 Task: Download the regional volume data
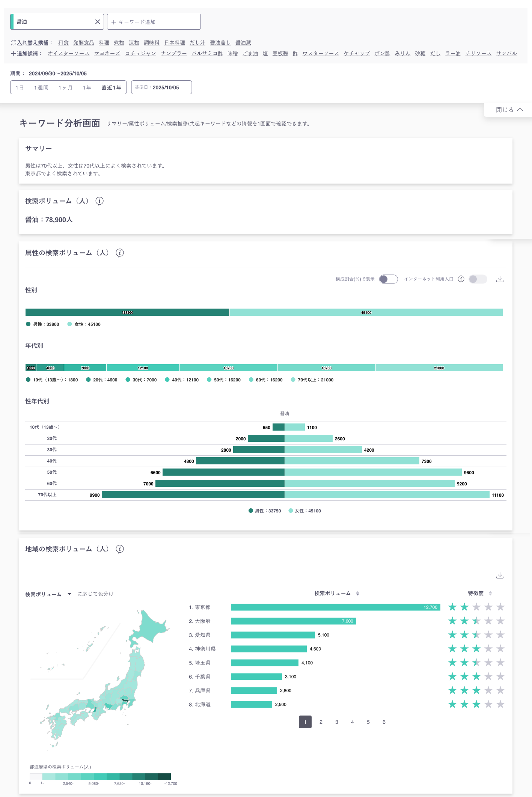point(500,575)
